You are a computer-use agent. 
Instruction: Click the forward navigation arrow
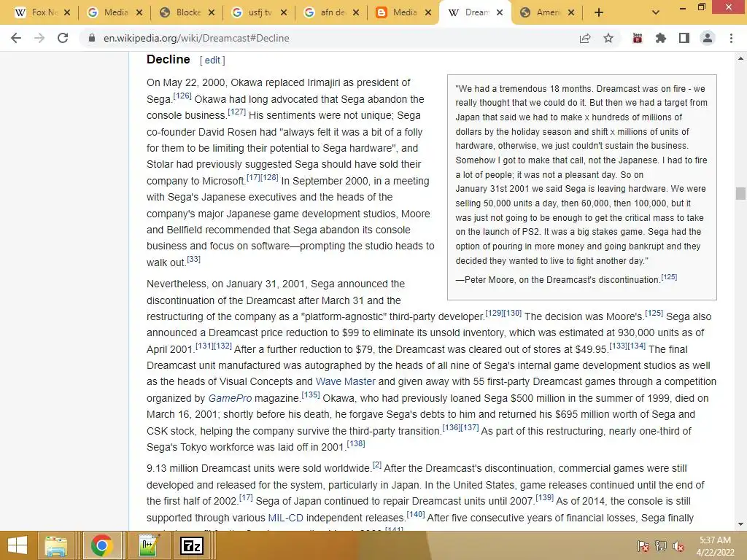(39, 38)
